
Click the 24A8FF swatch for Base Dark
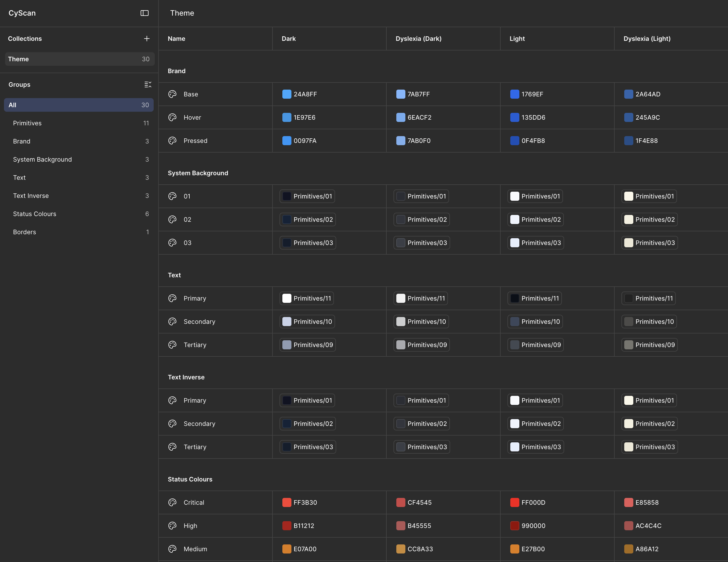coord(287,94)
